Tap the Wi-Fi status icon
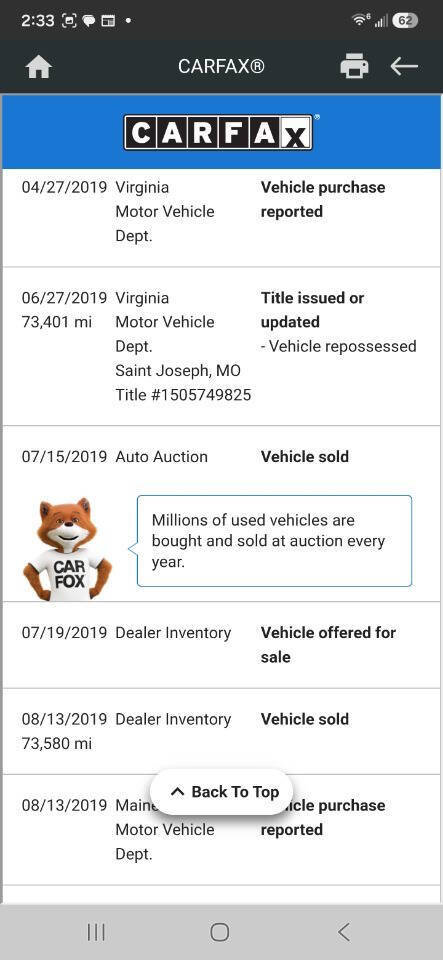The width and height of the screenshot is (443, 960). click(x=359, y=20)
